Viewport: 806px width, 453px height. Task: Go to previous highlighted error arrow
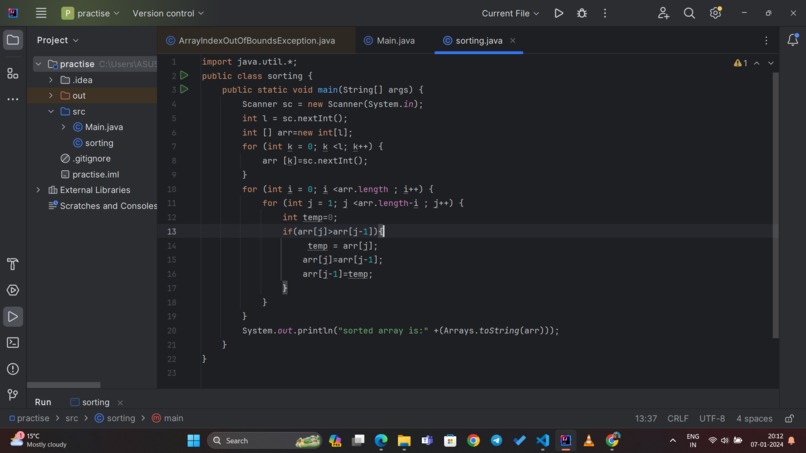pyautogui.click(x=757, y=63)
